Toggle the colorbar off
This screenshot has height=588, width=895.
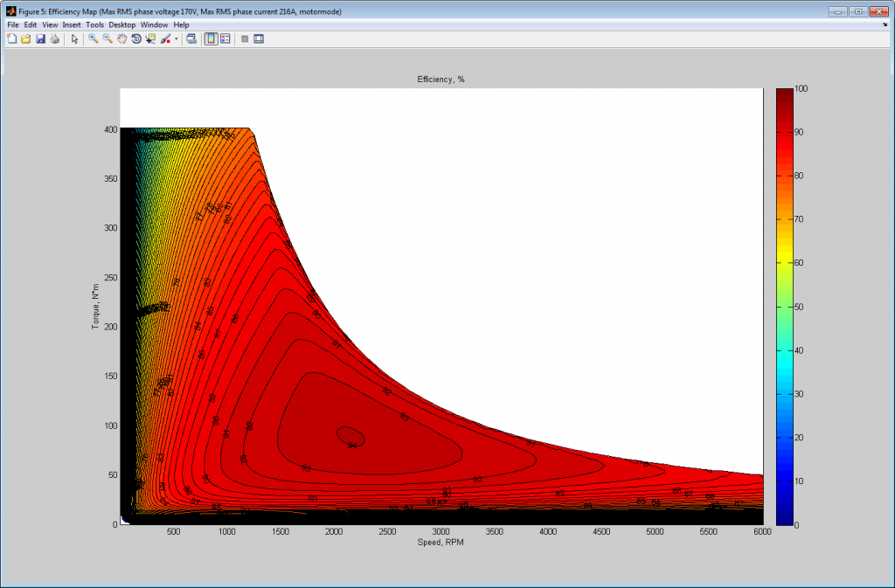[x=212, y=38]
